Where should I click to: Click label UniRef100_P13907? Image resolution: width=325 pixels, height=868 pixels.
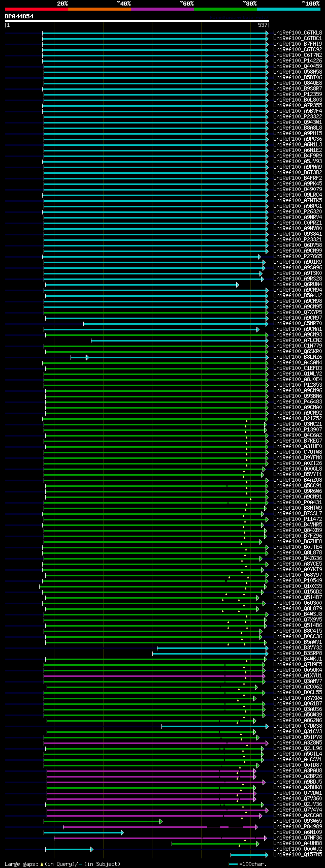point(298,429)
